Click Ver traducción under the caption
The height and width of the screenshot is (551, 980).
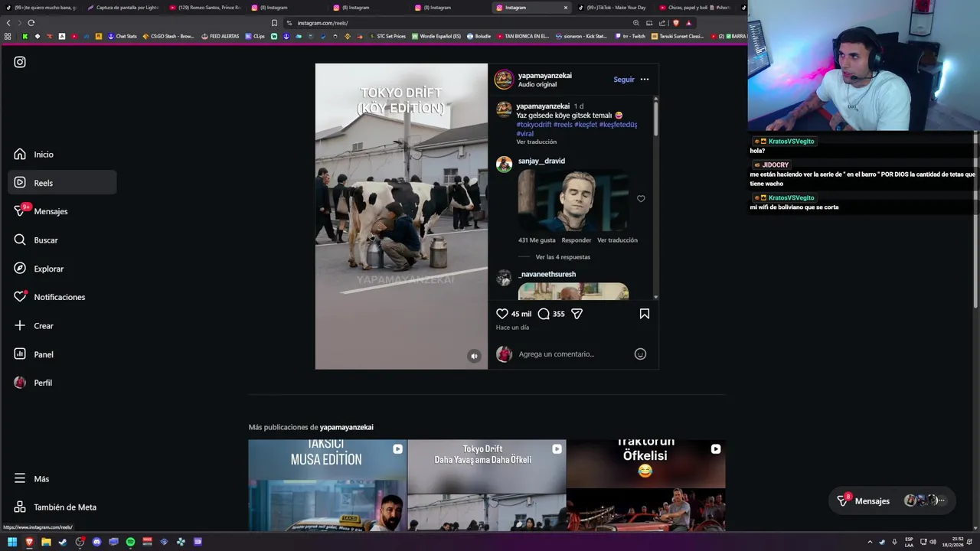536,142
